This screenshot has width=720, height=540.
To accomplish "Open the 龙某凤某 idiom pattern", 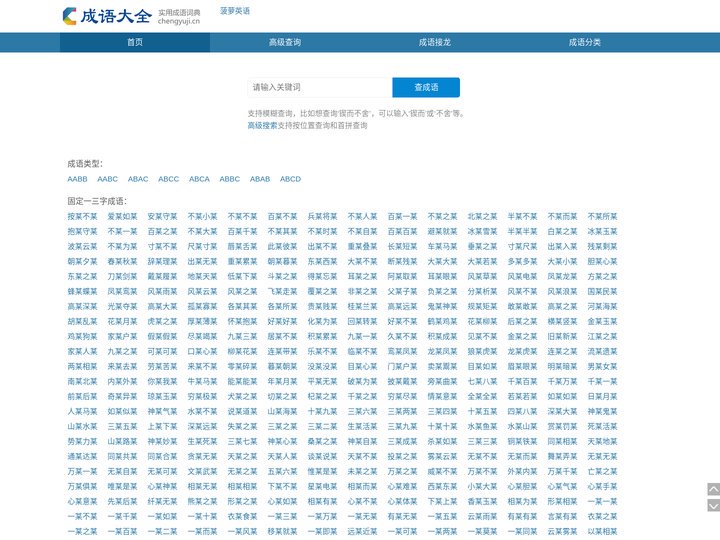I will click(442, 351).
